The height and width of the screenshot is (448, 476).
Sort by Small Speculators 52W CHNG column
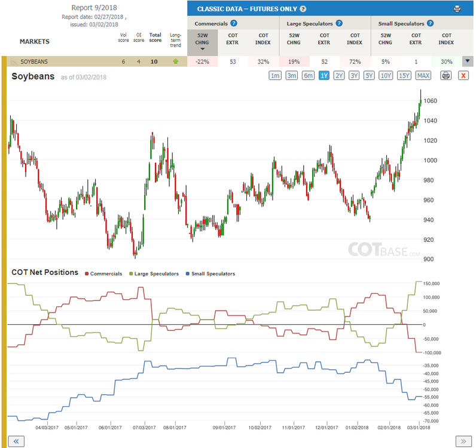click(386, 39)
